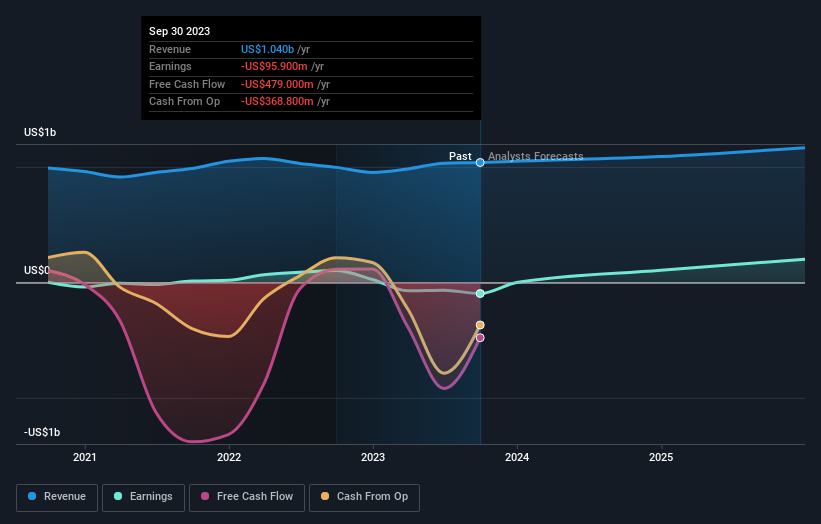This screenshot has width=821, height=524.
Task: Click the -US$95.900m earnings value
Action: [274, 66]
